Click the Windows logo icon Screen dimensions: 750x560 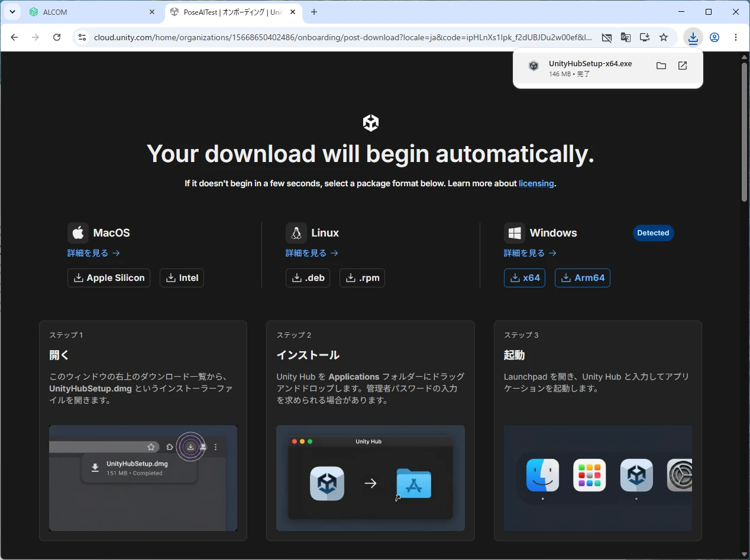coord(515,233)
